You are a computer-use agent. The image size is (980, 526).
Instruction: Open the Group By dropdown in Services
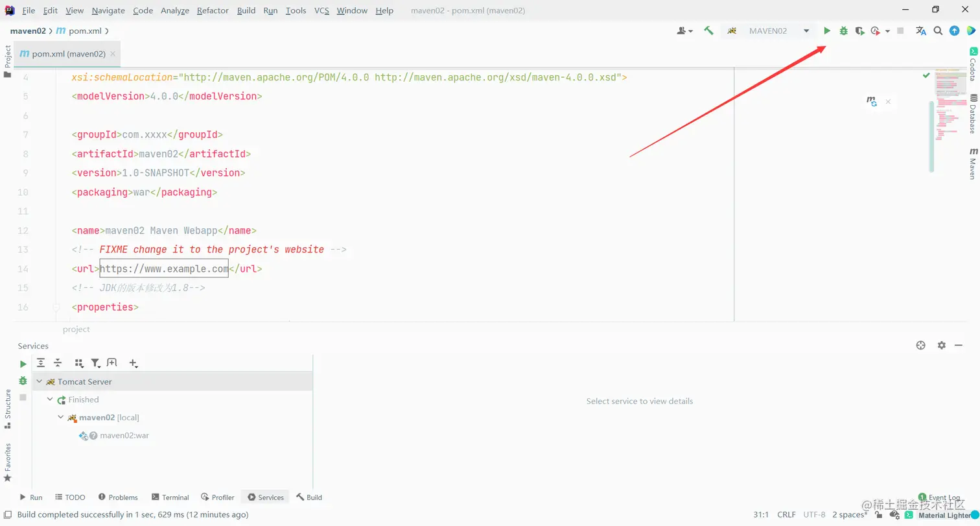pos(79,363)
